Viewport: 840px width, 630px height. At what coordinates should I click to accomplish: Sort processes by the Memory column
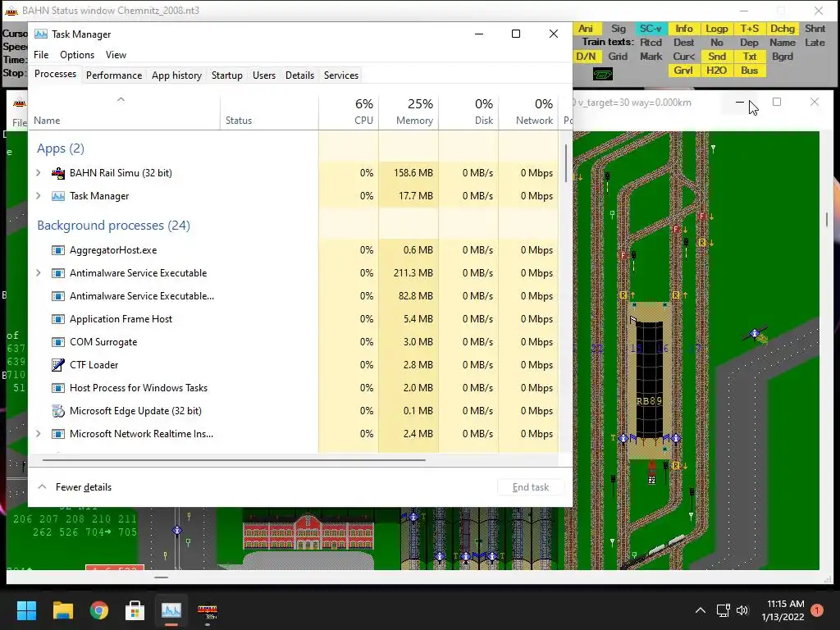click(x=409, y=112)
